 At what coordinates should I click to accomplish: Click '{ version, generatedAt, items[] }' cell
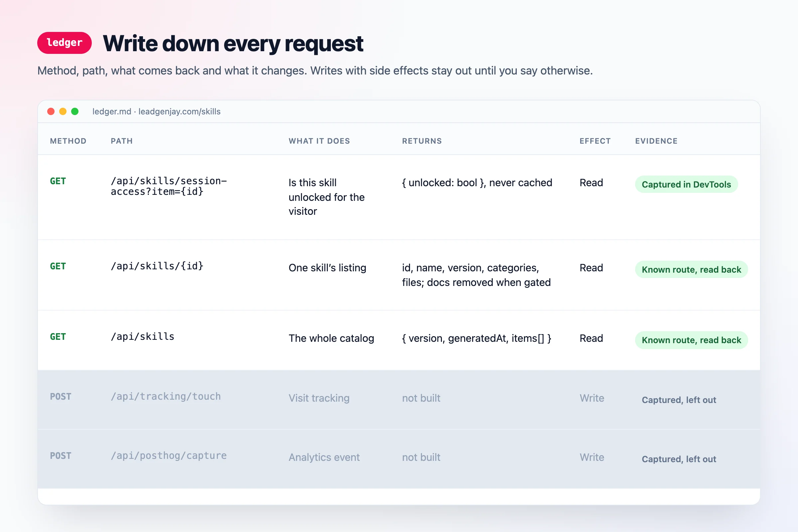(x=477, y=338)
